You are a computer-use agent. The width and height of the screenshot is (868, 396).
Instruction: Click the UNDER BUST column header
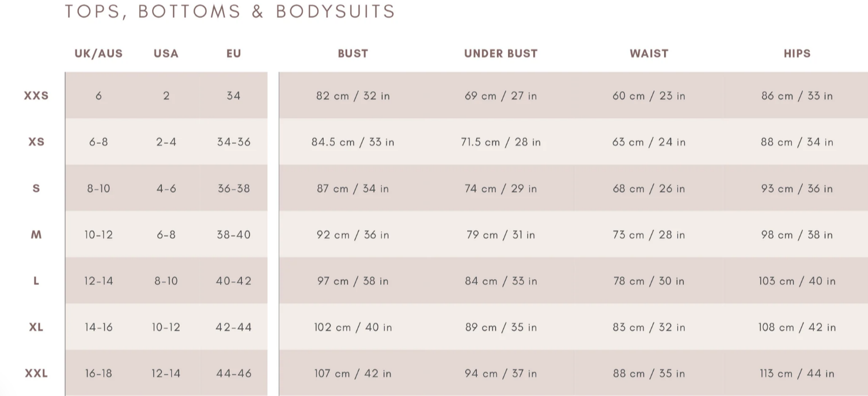501,54
